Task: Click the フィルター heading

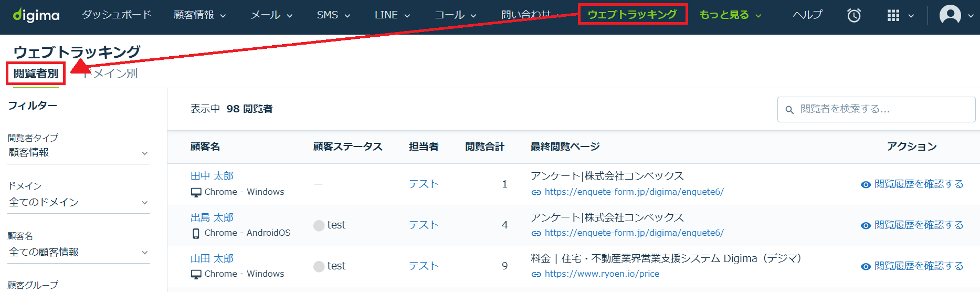Action: [x=33, y=106]
